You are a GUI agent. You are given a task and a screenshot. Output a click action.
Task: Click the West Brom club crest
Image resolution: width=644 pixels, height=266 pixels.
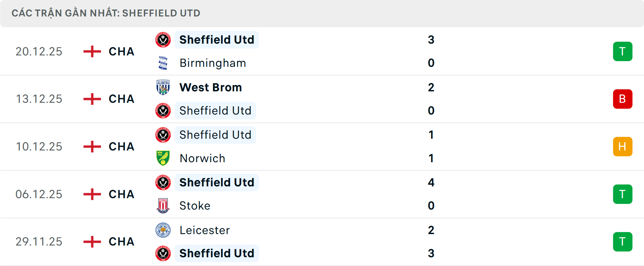click(x=163, y=87)
